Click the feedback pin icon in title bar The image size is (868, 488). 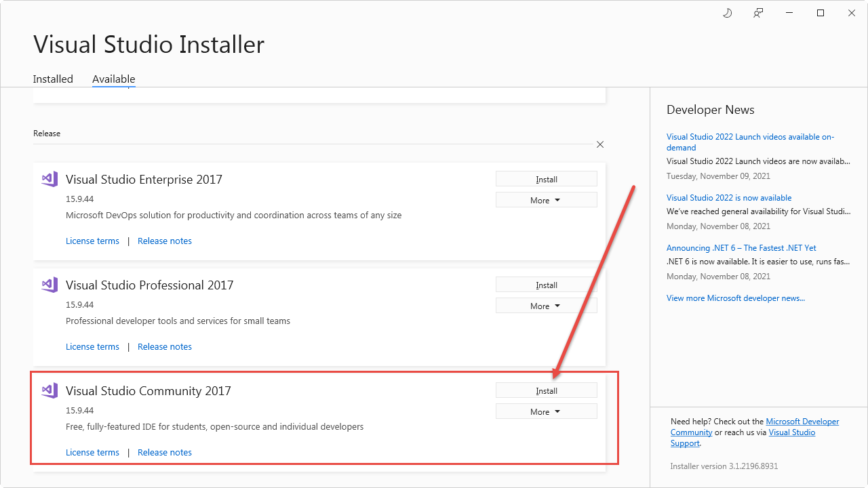(x=758, y=13)
